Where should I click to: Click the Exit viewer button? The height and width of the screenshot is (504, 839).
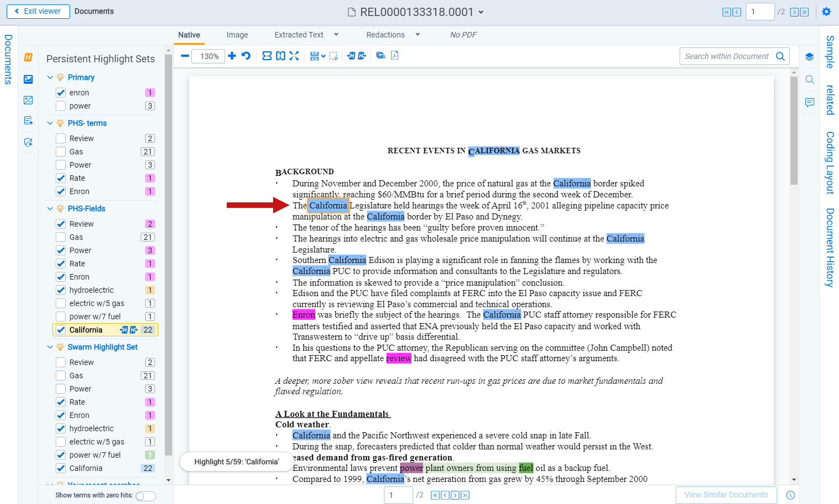coord(38,11)
